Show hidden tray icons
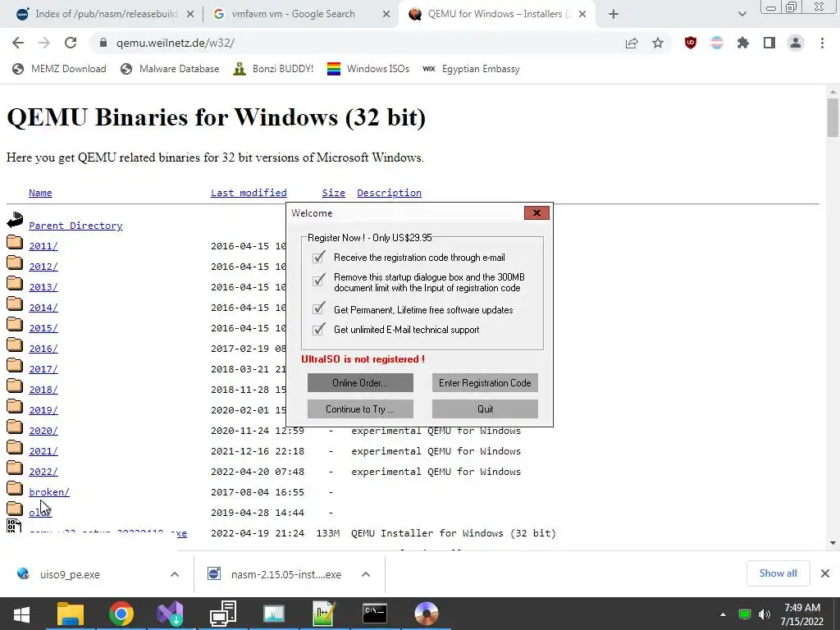 723,614
